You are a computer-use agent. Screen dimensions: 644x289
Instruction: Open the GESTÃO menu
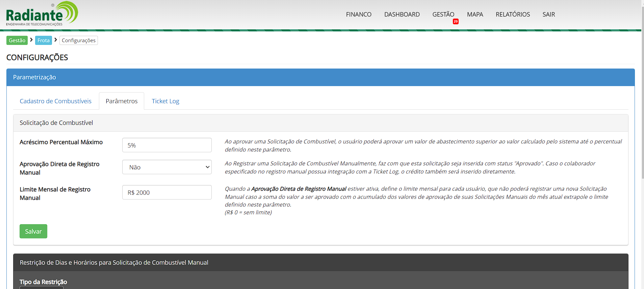tap(443, 15)
